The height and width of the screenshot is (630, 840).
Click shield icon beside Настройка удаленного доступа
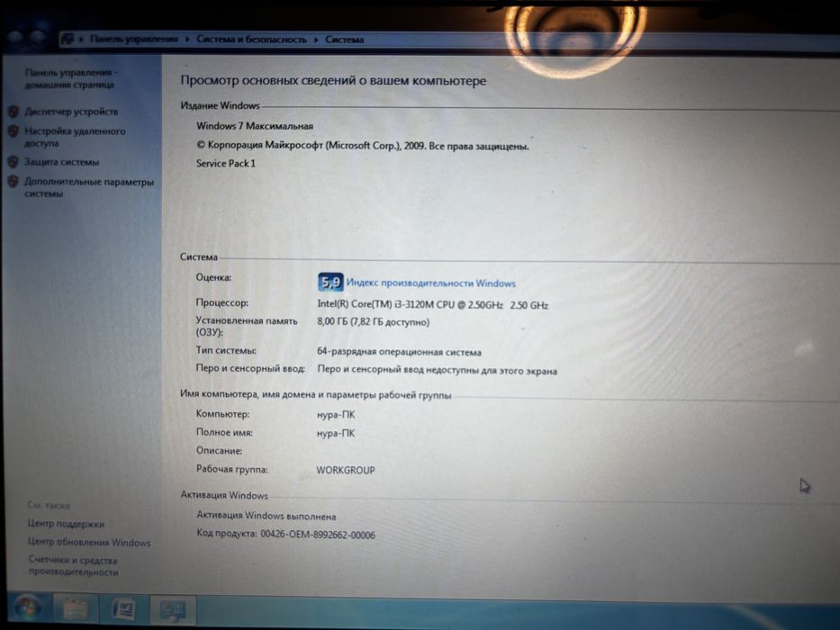(14, 131)
